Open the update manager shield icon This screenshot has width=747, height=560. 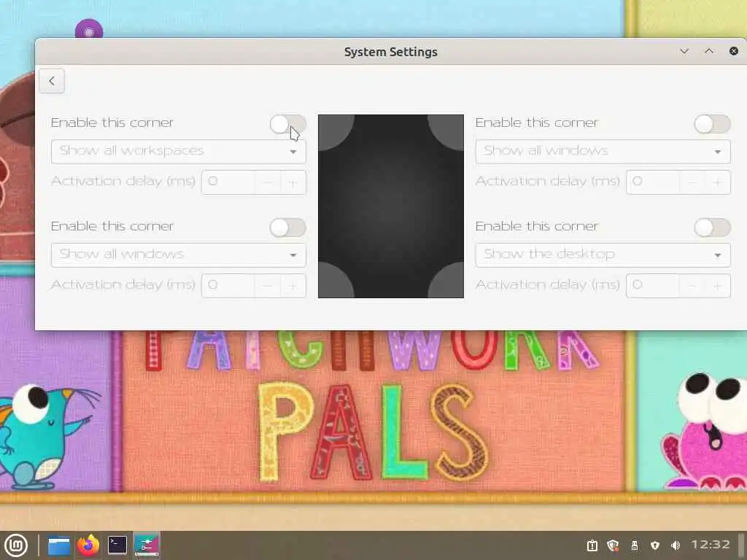pos(613,545)
